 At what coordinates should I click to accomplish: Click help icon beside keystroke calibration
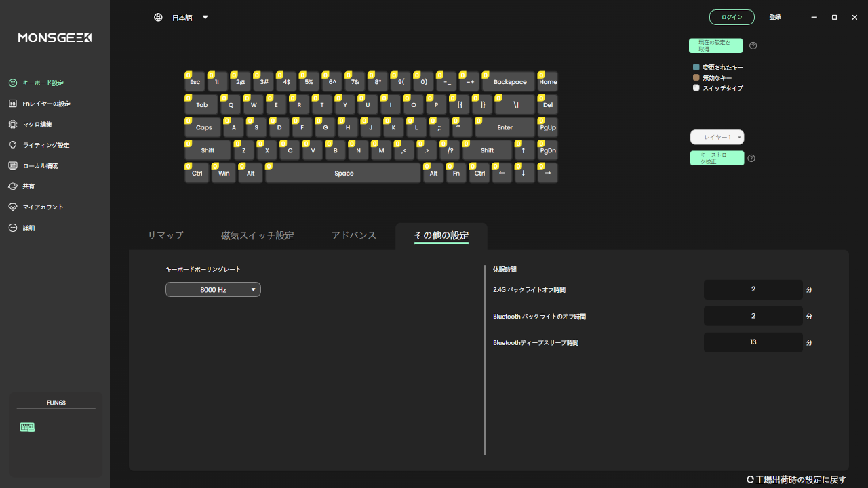(x=751, y=159)
